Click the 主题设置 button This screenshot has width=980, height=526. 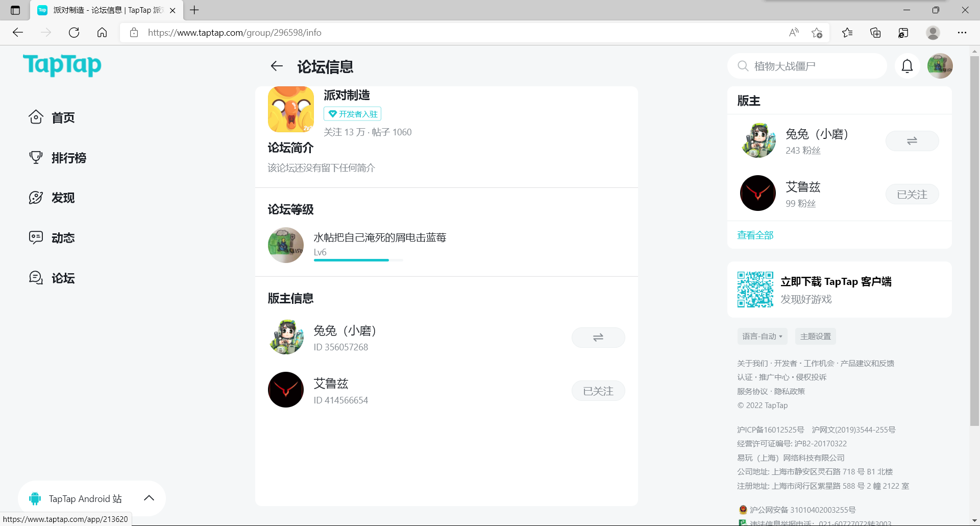[x=816, y=337]
